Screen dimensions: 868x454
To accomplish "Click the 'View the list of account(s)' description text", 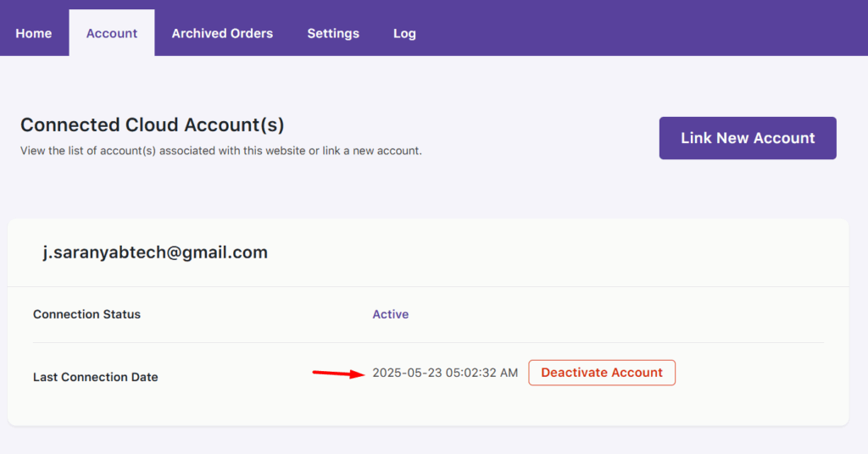I will point(221,151).
